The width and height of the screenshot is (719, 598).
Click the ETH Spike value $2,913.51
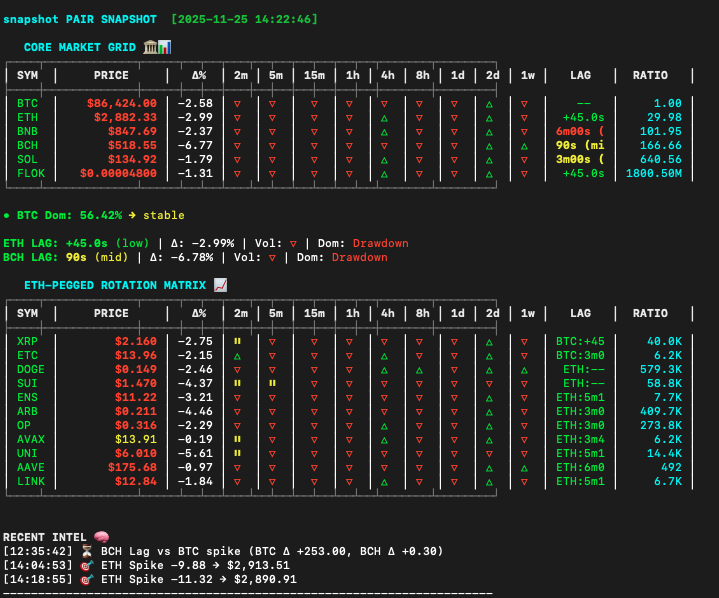[258, 565]
